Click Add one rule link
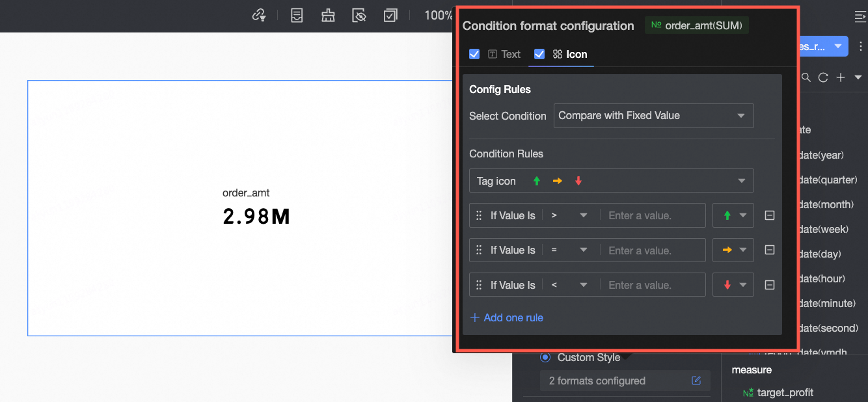Viewport: 868px width, 402px height. click(x=506, y=317)
